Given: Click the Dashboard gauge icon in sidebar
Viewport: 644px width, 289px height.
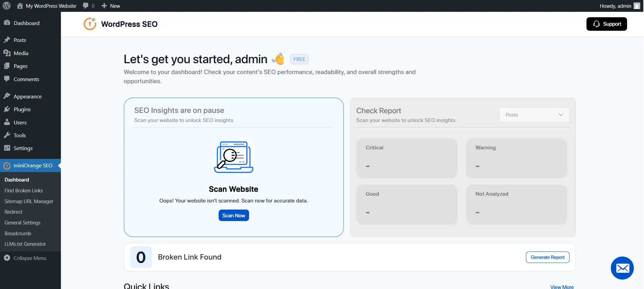Looking at the screenshot, I should click(x=7, y=23).
